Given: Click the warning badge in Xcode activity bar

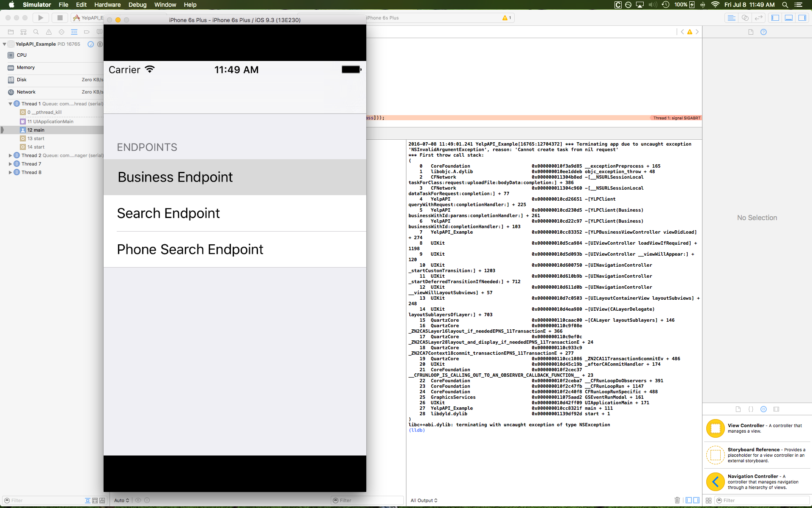Looking at the screenshot, I should 507,18.
